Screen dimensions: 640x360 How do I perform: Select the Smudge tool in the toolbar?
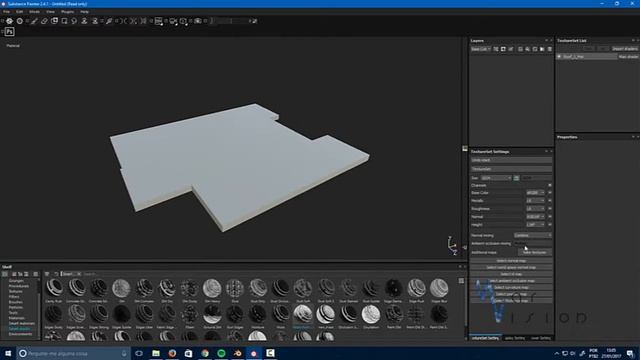click(74, 21)
